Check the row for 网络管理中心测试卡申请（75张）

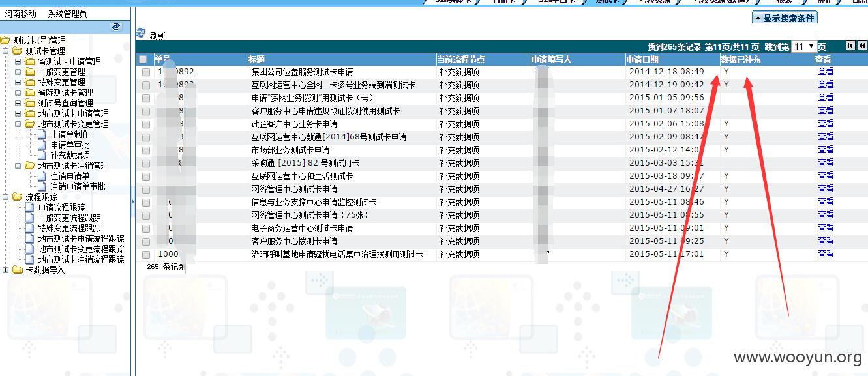pyautogui.click(x=146, y=215)
